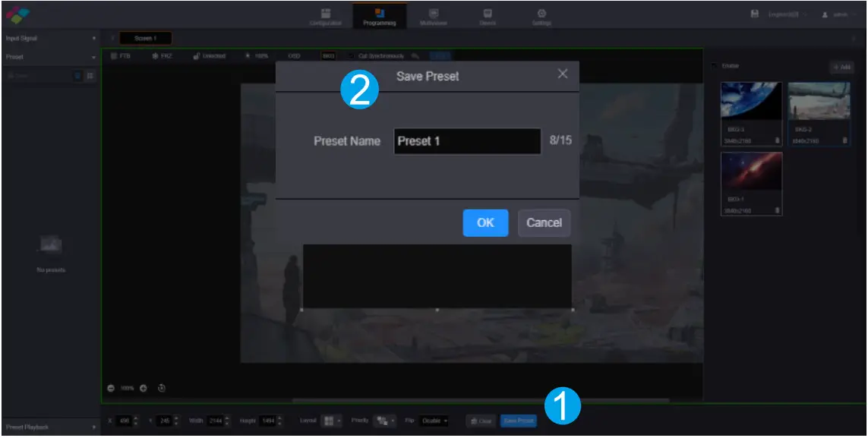The image size is (868, 438).
Task: Delete BKG-2 with its trash icon
Action: click(844, 140)
